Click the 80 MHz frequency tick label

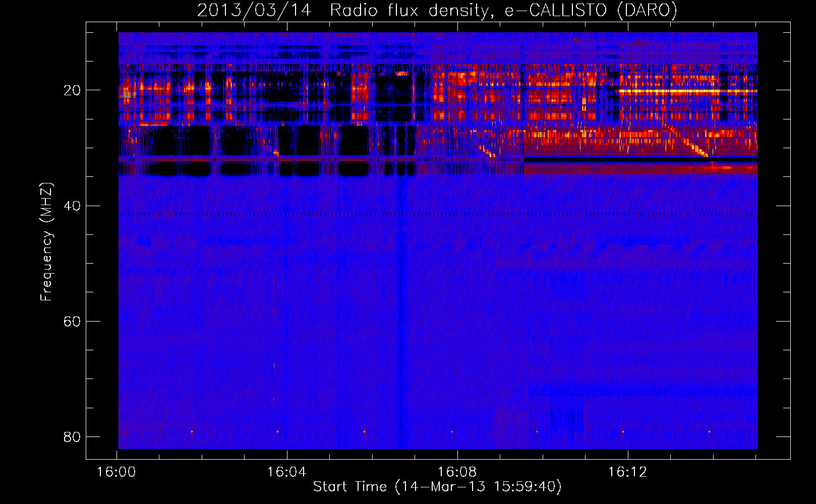(x=72, y=436)
